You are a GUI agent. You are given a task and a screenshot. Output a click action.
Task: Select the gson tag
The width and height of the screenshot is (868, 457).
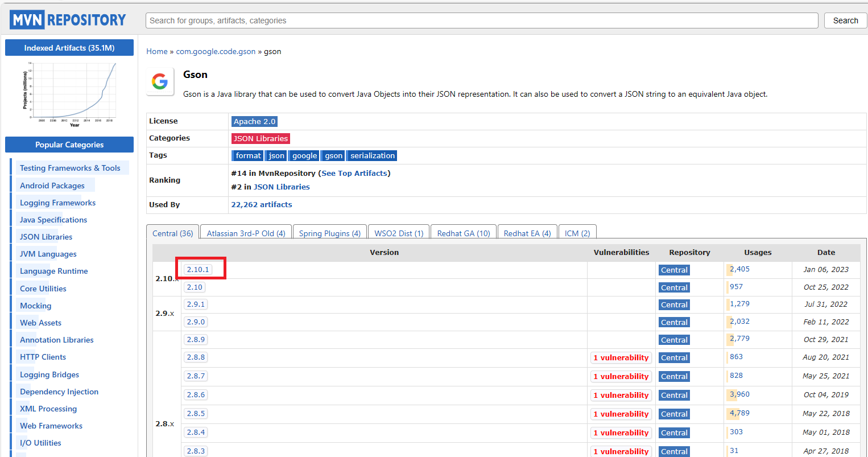(x=334, y=155)
